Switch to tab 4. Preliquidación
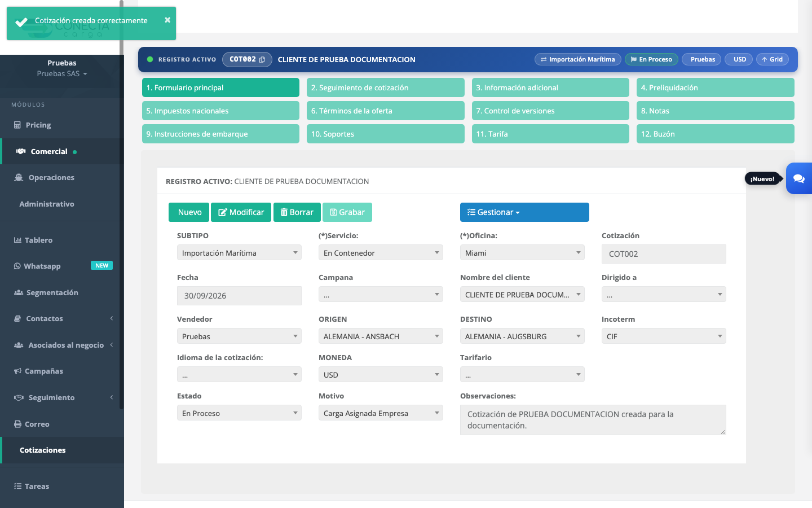Viewport: 812px width, 508px height. point(715,87)
